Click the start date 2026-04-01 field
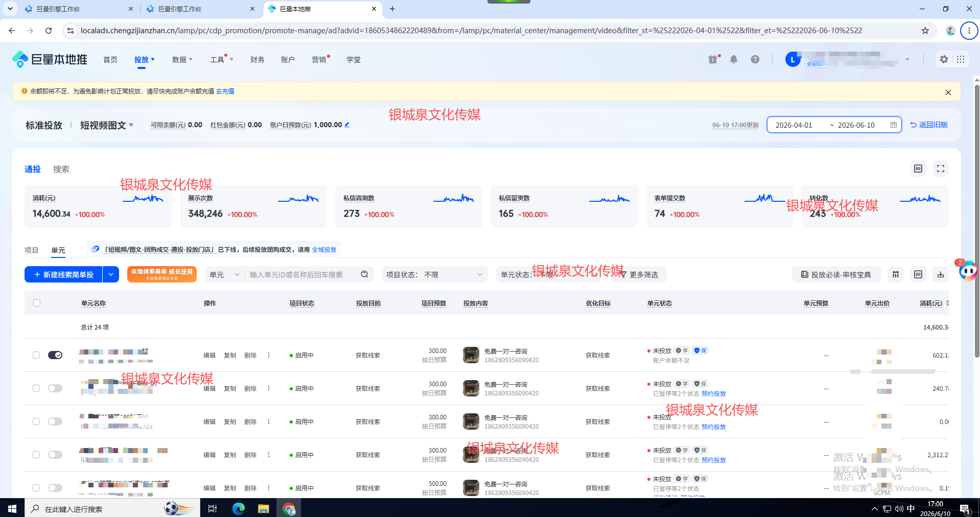The image size is (980, 517). 794,125
